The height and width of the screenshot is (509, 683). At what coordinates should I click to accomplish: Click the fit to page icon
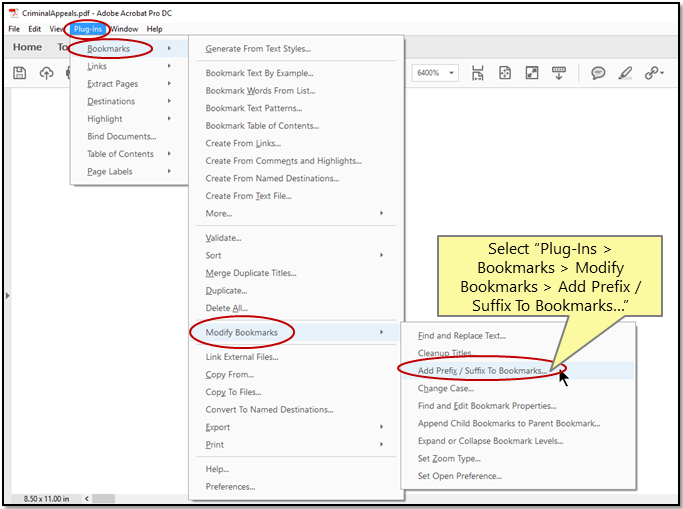(505, 73)
